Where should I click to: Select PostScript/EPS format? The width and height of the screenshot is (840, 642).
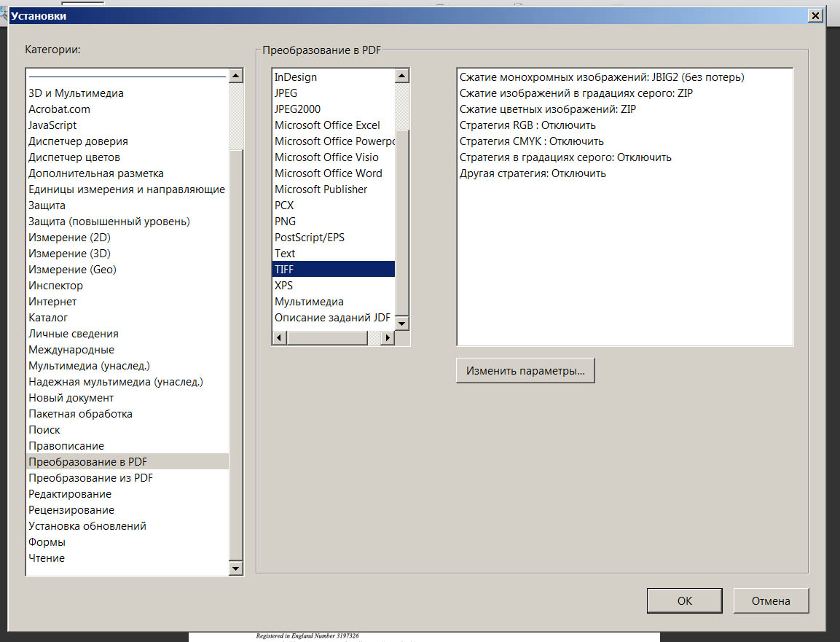click(x=334, y=238)
